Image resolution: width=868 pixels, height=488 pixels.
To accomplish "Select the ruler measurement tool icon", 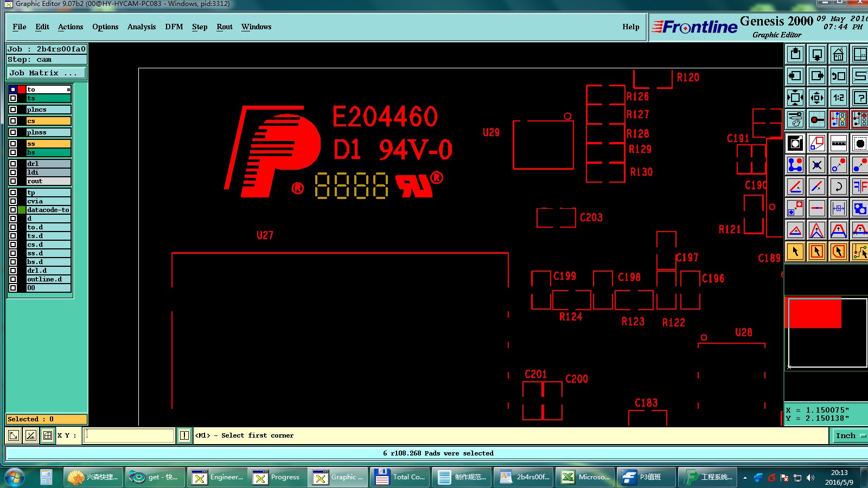I will [x=839, y=144].
